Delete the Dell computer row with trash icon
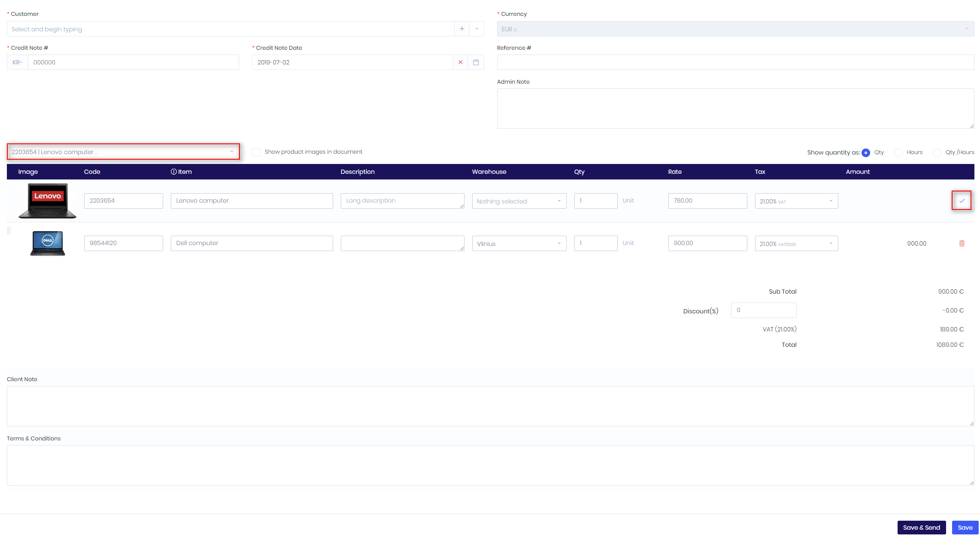Image resolution: width=980 pixels, height=537 pixels. pyautogui.click(x=962, y=243)
